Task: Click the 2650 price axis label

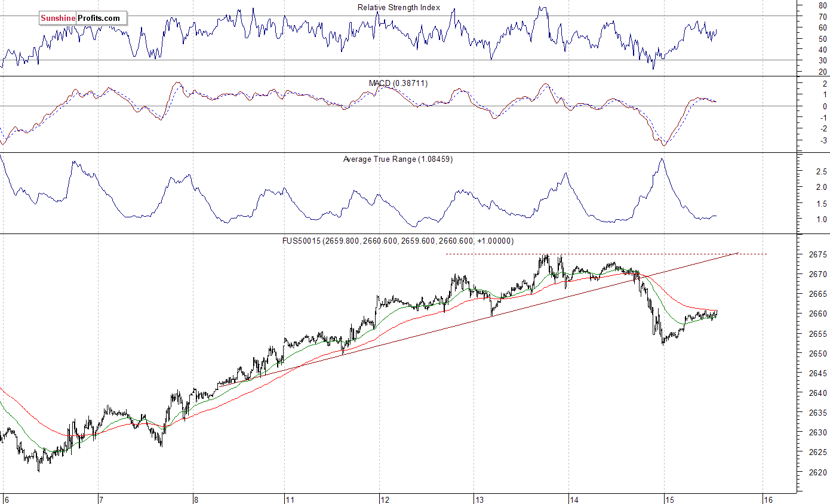Action: click(x=818, y=354)
